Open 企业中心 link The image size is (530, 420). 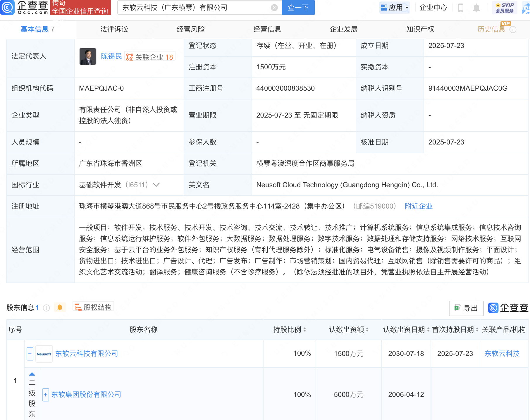(x=433, y=8)
